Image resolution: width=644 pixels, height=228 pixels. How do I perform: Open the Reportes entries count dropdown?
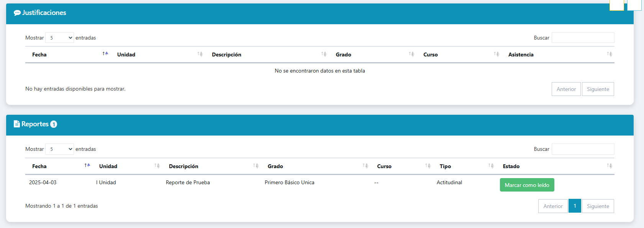[59, 149]
